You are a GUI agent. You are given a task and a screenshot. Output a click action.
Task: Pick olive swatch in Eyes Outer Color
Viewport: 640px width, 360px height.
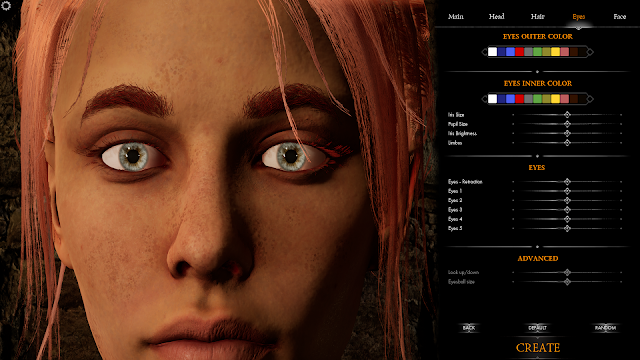547,52
